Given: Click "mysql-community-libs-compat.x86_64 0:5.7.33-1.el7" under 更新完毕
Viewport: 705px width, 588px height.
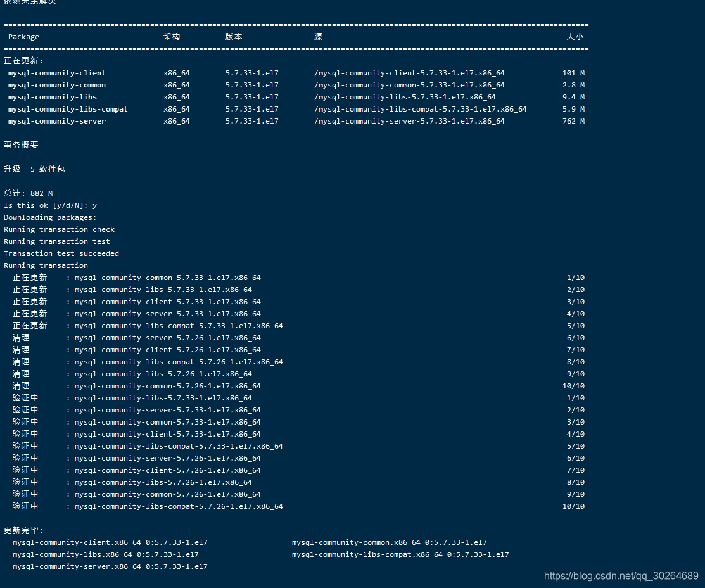Looking at the screenshot, I should (400, 554).
